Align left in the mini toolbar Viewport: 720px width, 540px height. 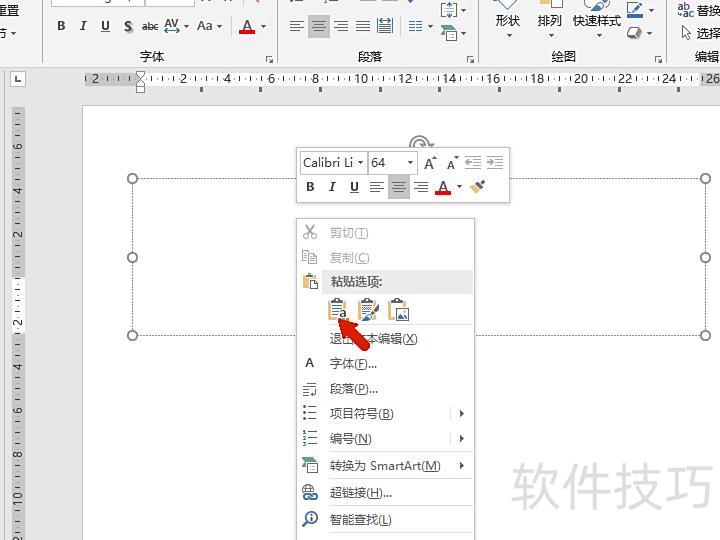[377, 187]
